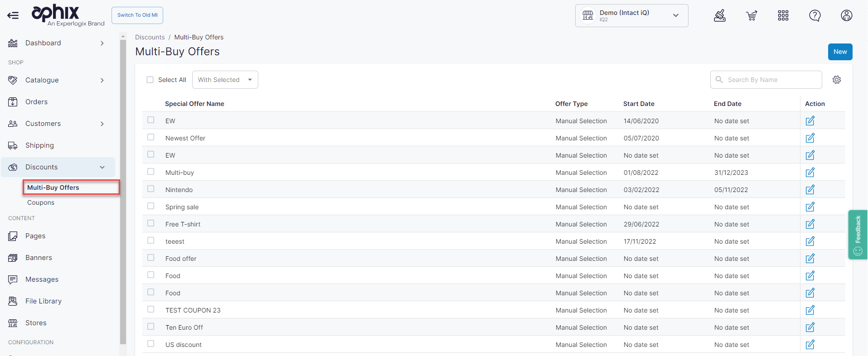Open the table settings gear icon

(836, 80)
